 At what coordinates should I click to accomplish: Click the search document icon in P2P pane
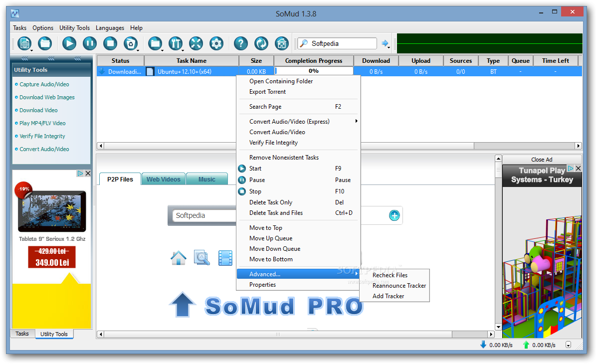click(202, 258)
